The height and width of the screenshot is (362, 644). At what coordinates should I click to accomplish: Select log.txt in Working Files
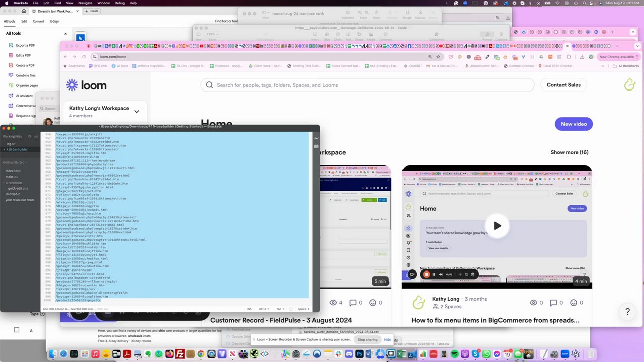tap(11, 144)
